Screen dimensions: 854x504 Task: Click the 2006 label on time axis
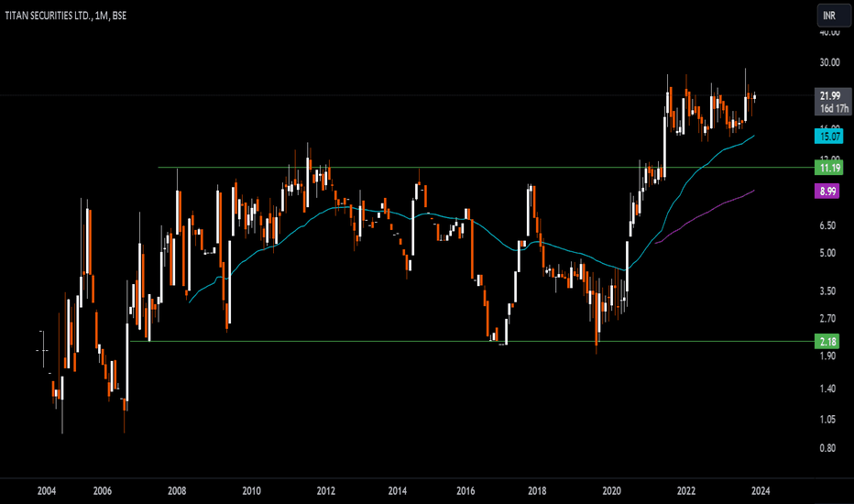pyautogui.click(x=103, y=491)
